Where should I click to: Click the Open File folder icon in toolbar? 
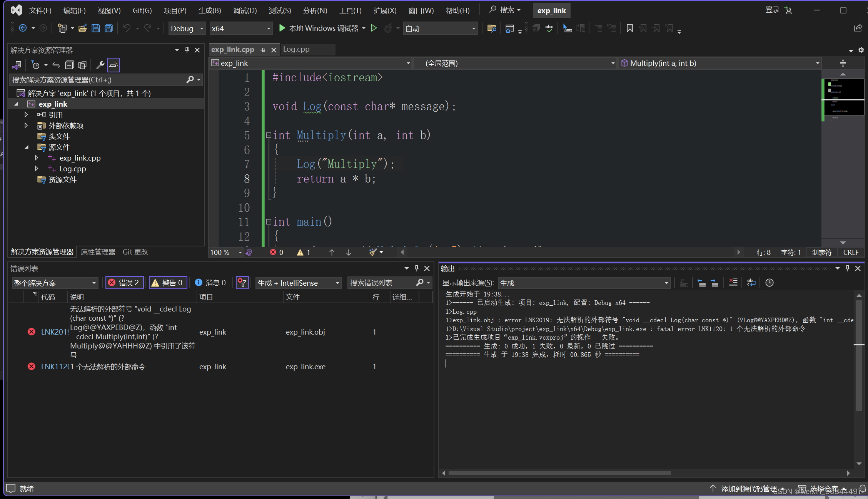tap(82, 28)
